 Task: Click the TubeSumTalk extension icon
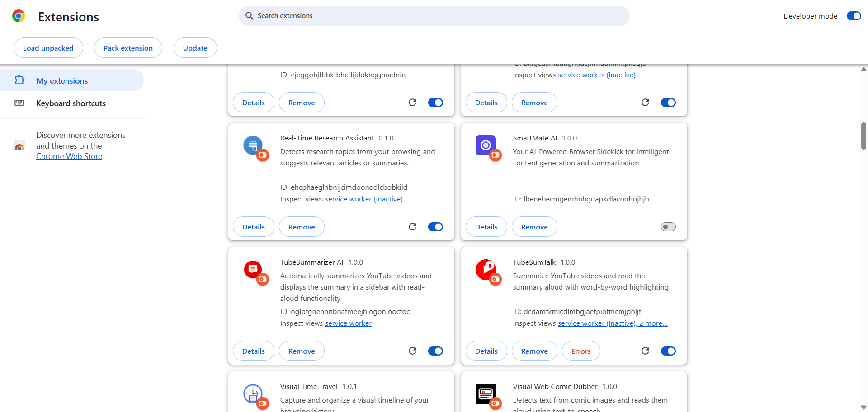coord(486,270)
